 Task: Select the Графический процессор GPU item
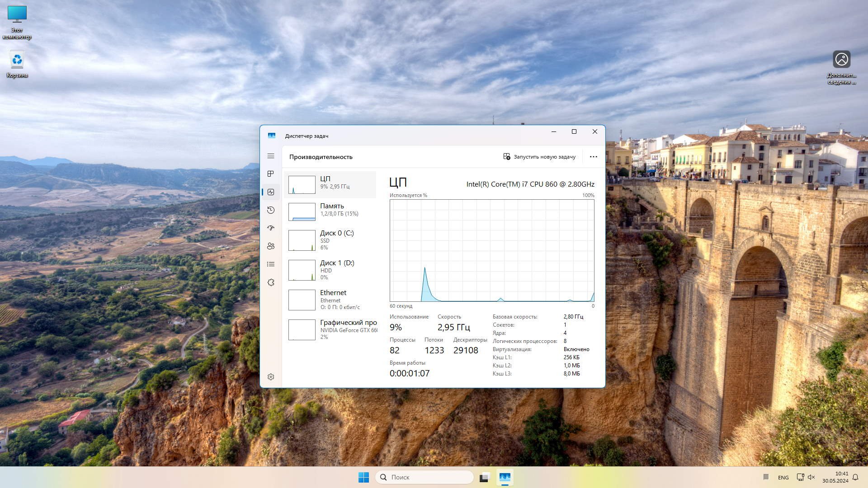[331, 329]
